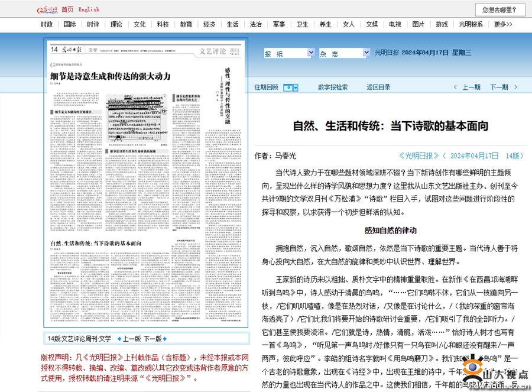Open the 杂志 dropdown
This screenshot has height=392, width=532.
tap(345, 53)
